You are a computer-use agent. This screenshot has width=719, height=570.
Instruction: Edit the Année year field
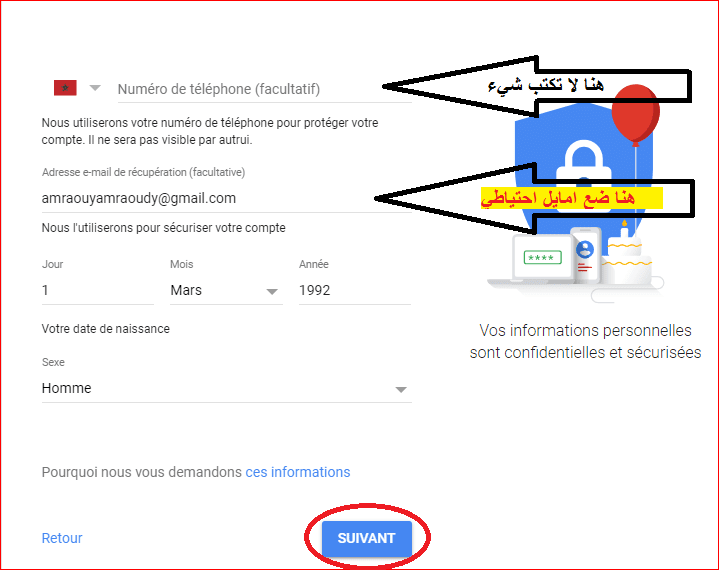(354, 290)
